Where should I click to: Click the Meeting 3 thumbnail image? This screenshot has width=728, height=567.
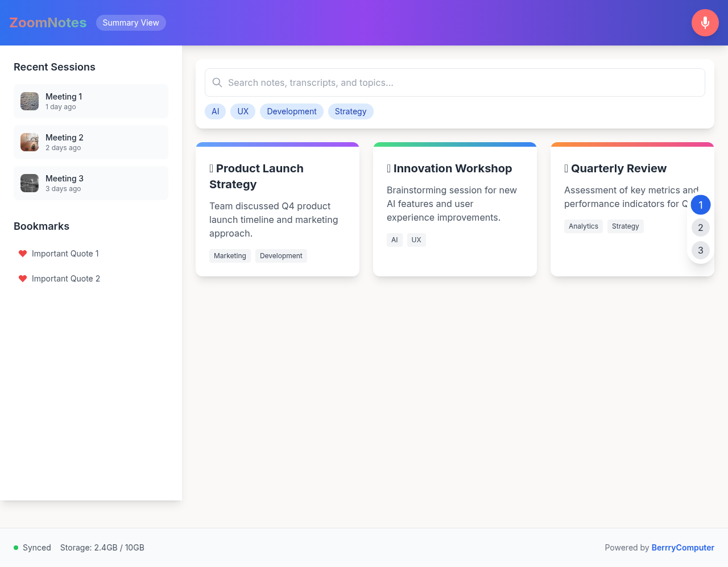pos(30,183)
